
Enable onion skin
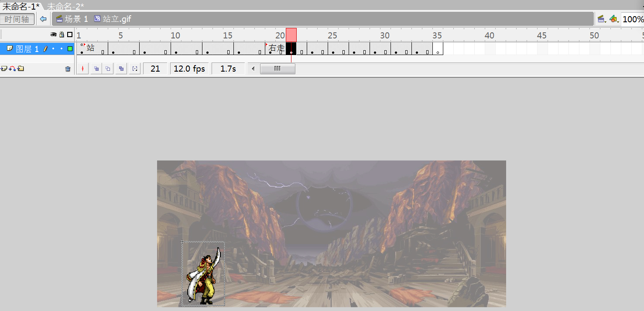coord(96,69)
